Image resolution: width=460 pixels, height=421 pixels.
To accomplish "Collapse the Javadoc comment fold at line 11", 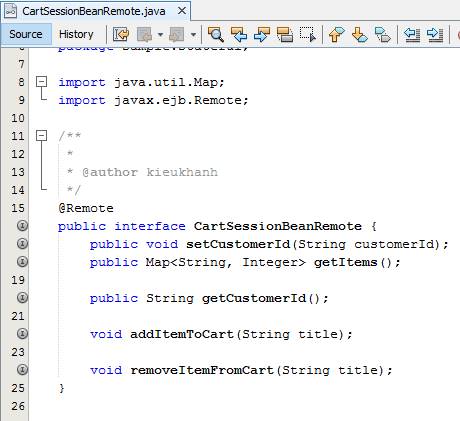I will pos(42,136).
